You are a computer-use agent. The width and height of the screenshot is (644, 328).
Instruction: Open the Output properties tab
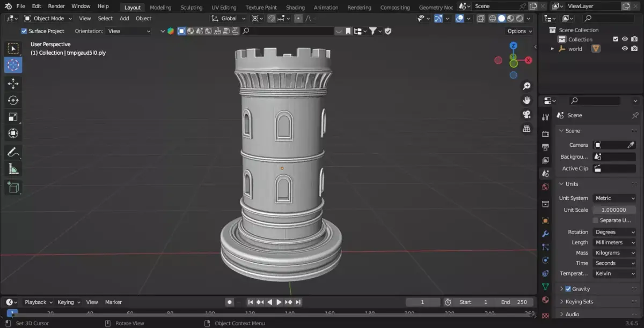(545, 147)
